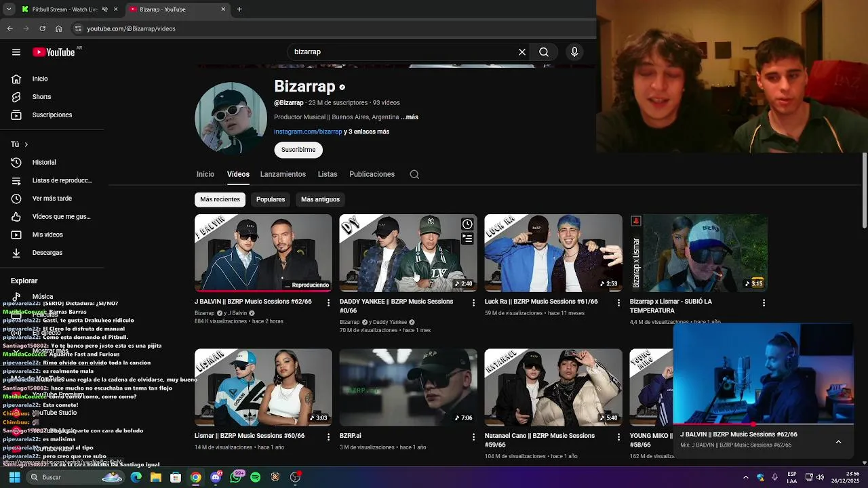This screenshot has height=488, width=868.
Task: Open the three-dot menu for the BZRP.ai video
Action: point(473,437)
